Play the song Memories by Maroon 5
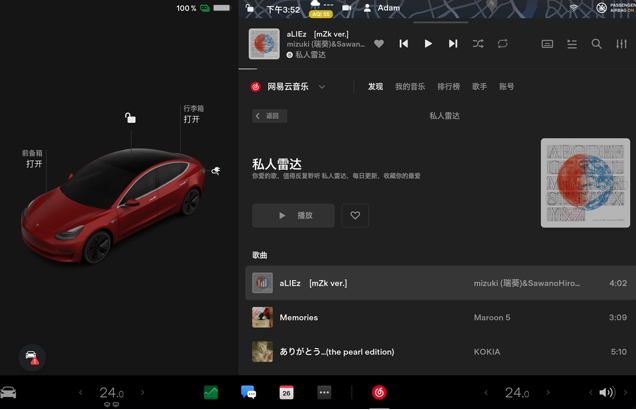The height and width of the screenshot is (410, 636). click(440, 318)
